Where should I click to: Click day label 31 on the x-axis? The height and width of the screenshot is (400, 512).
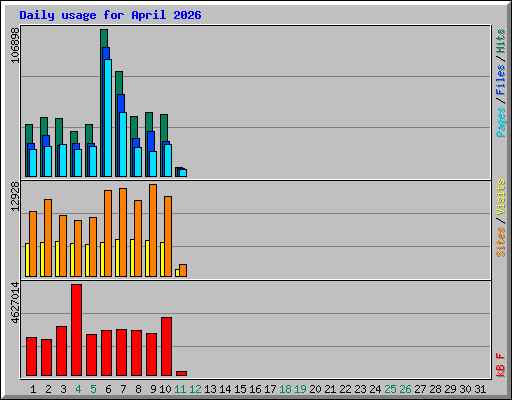click(480, 389)
